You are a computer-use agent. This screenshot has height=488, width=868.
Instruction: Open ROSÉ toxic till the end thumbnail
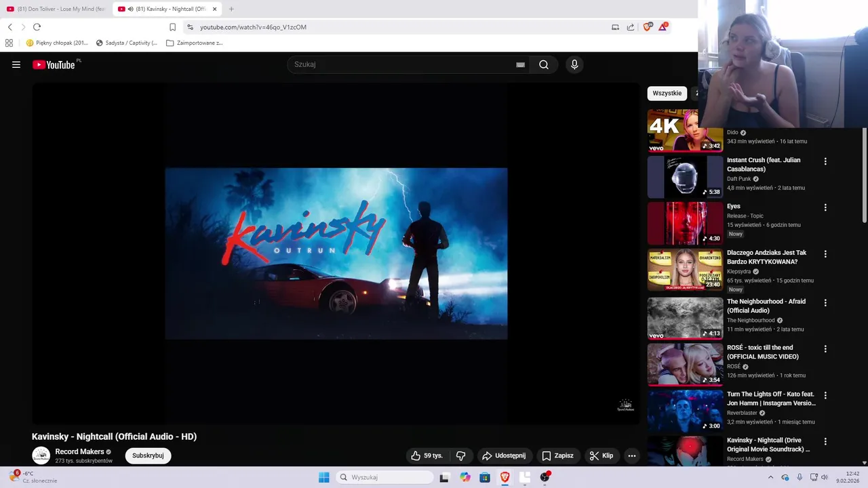click(685, 364)
